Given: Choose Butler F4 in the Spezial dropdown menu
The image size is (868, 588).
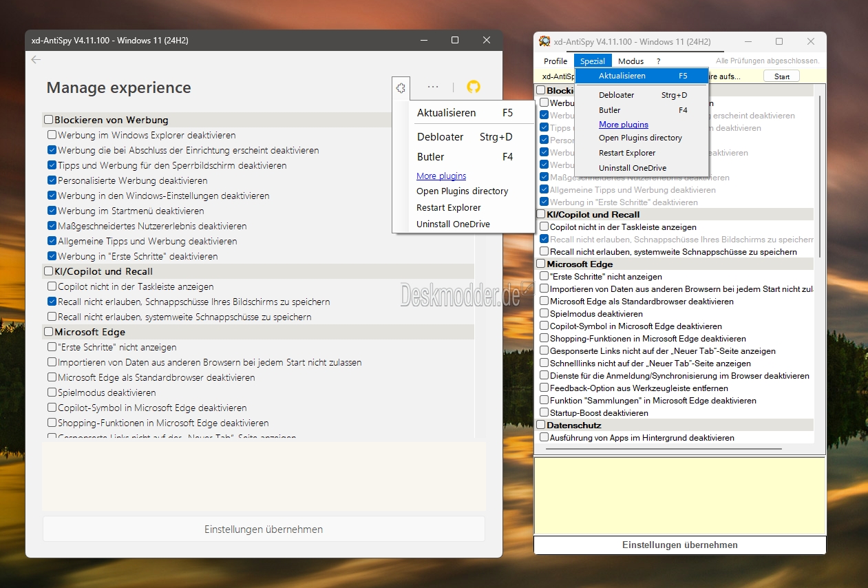Looking at the screenshot, I should [x=642, y=110].
